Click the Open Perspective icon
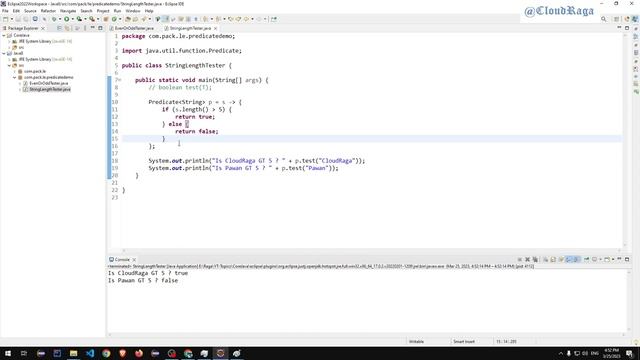The height and width of the screenshot is (360, 640). click(x=617, y=19)
